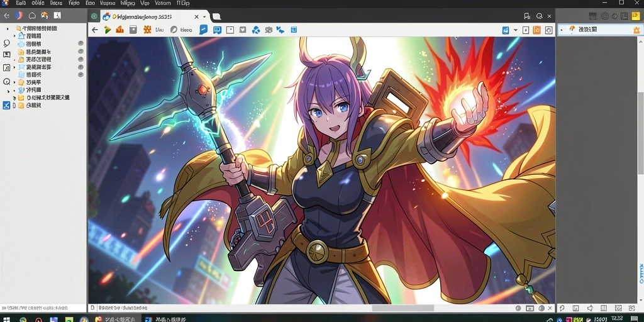The height and width of the screenshot is (322, 644).
Task: Toggle the first gray circle in file tree
Action: pos(81,43)
